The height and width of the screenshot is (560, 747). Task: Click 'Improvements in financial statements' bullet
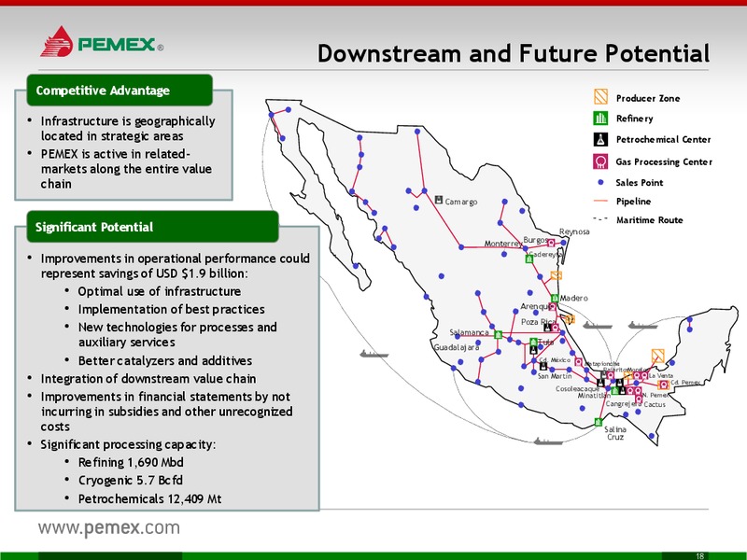167,412
